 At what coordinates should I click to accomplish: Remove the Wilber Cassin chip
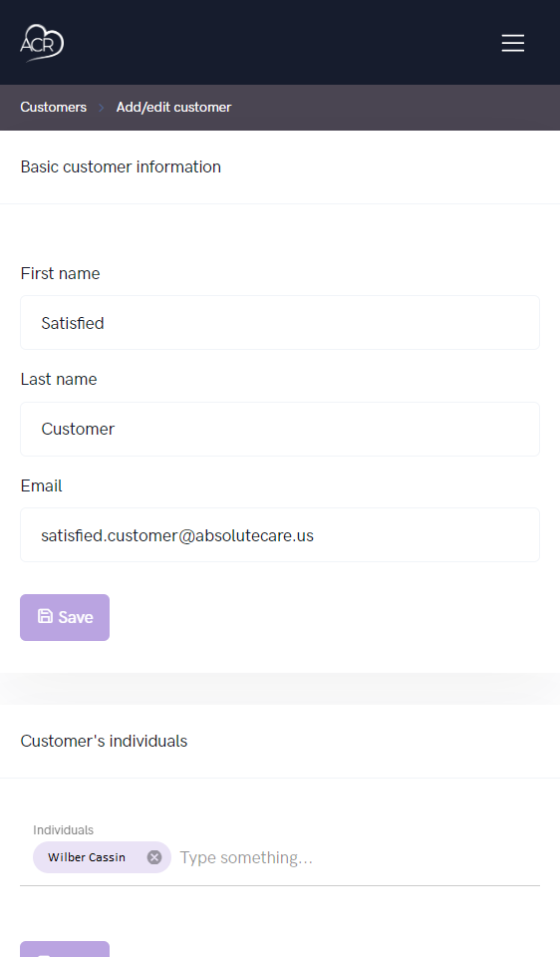click(x=154, y=857)
